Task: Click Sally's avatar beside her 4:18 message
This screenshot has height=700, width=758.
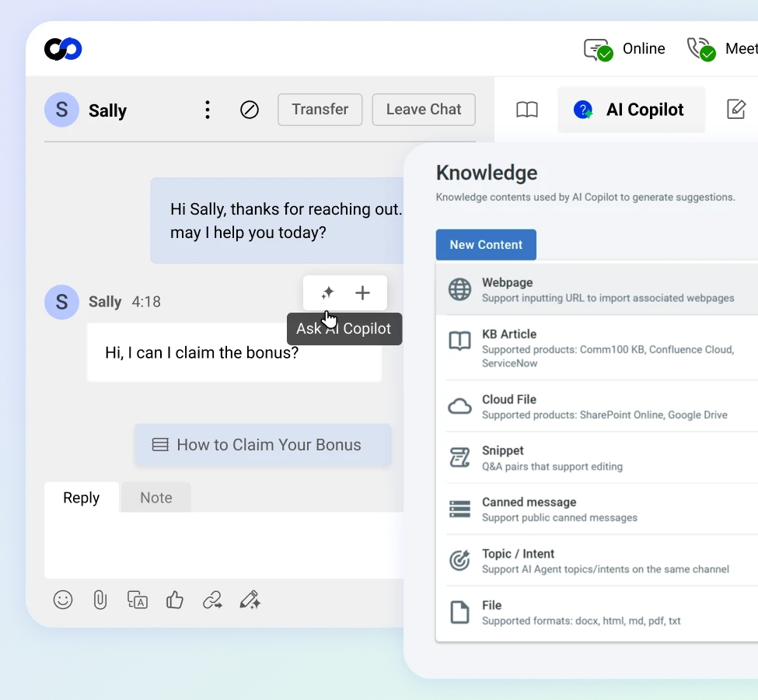Action: [x=62, y=303]
